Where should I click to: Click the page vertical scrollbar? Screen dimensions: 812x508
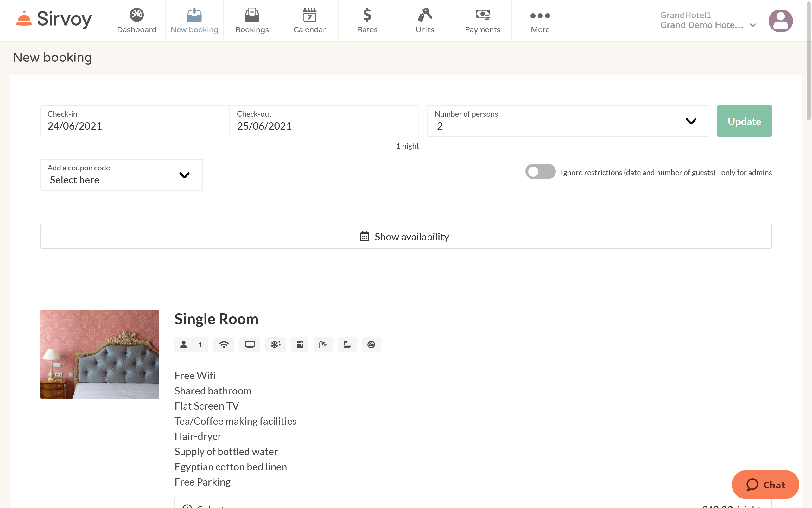click(809, 60)
